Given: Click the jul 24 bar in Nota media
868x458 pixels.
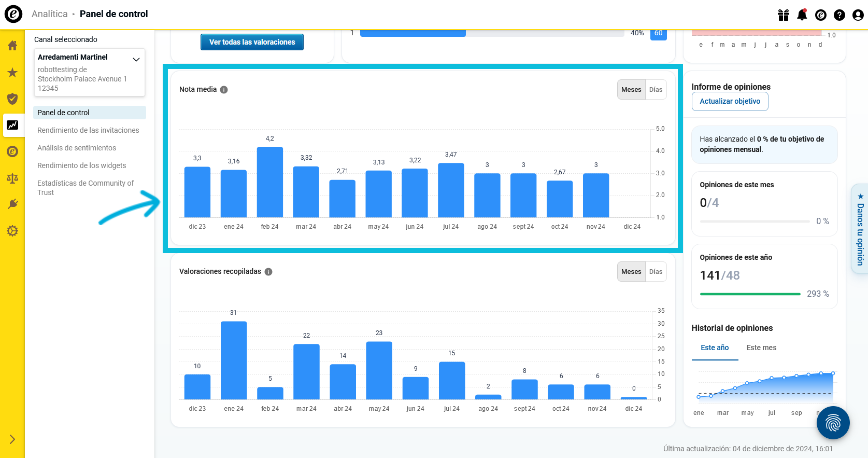Looking at the screenshot, I should point(451,190).
